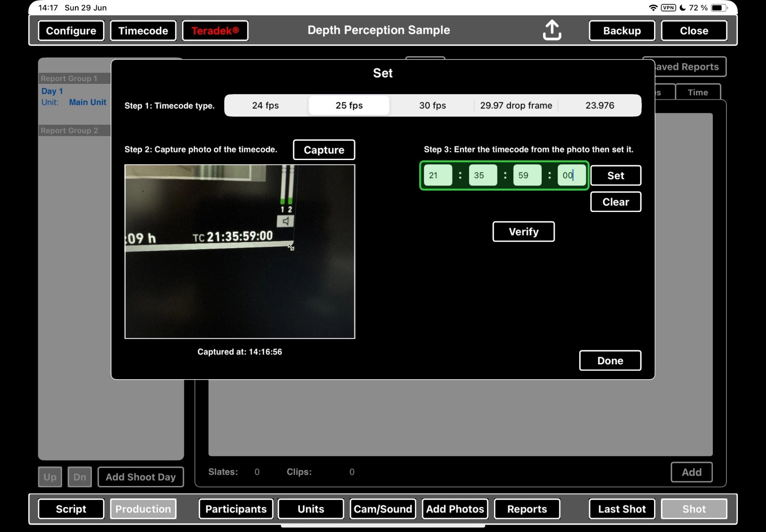
Task: Select the 23.976 timecode type
Action: [x=600, y=106]
